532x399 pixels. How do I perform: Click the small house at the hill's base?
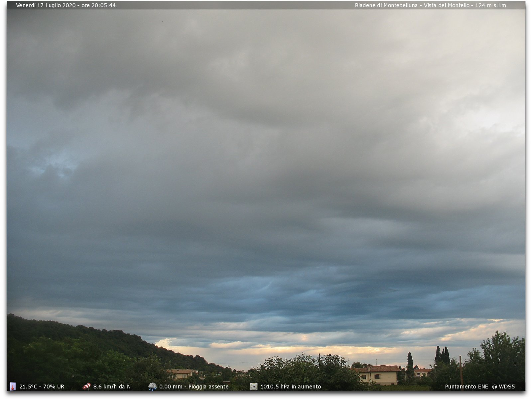(x=181, y=373)
